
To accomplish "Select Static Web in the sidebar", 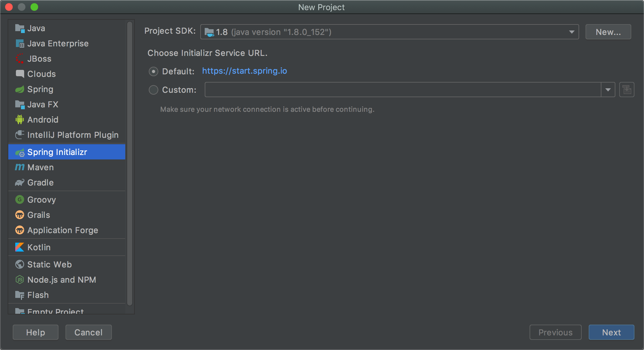I will point(49,265).
